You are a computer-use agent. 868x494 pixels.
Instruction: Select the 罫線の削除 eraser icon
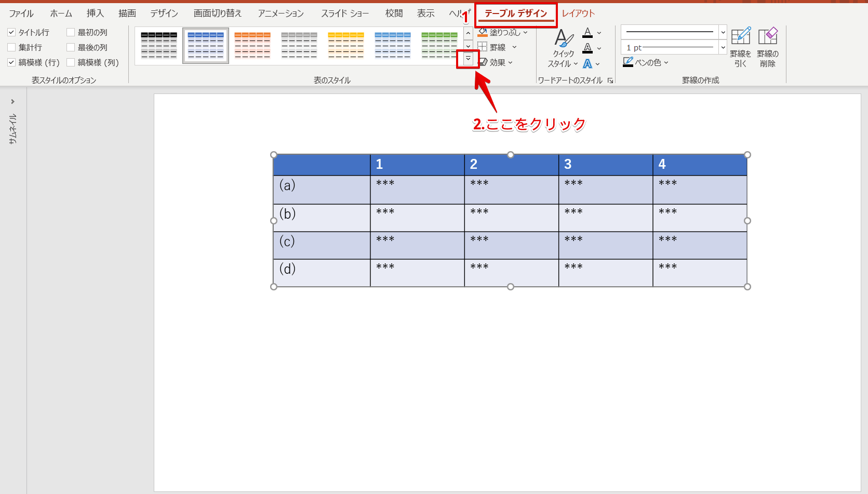point(768,36)
